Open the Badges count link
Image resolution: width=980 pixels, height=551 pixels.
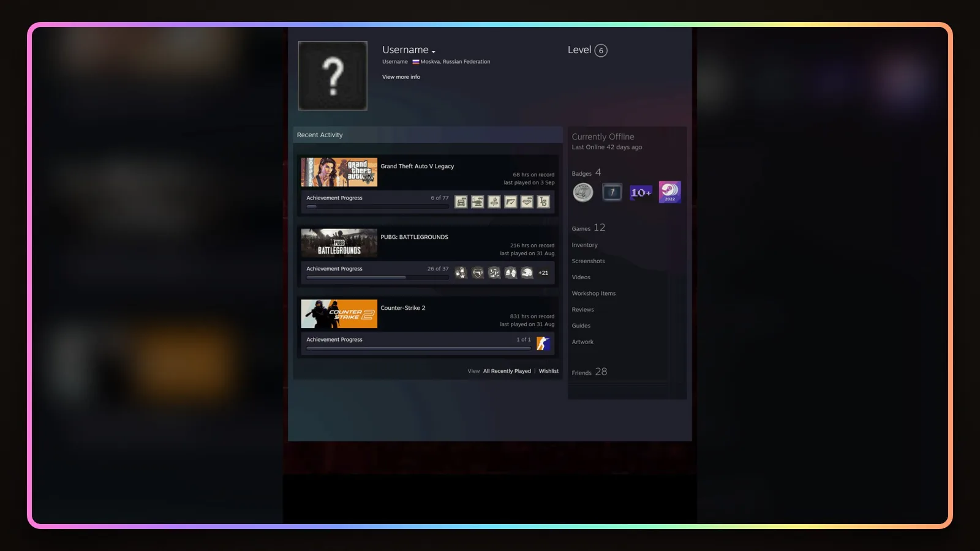[x=587, y=173]
